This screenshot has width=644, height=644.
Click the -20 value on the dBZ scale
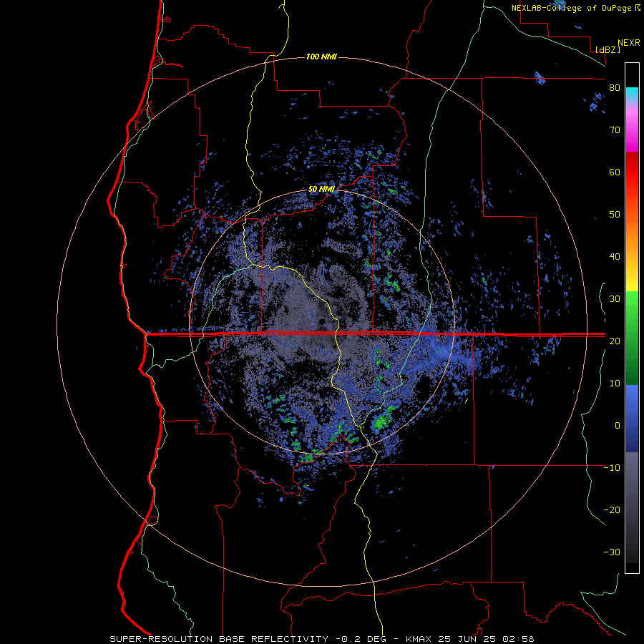click(612, 510)
